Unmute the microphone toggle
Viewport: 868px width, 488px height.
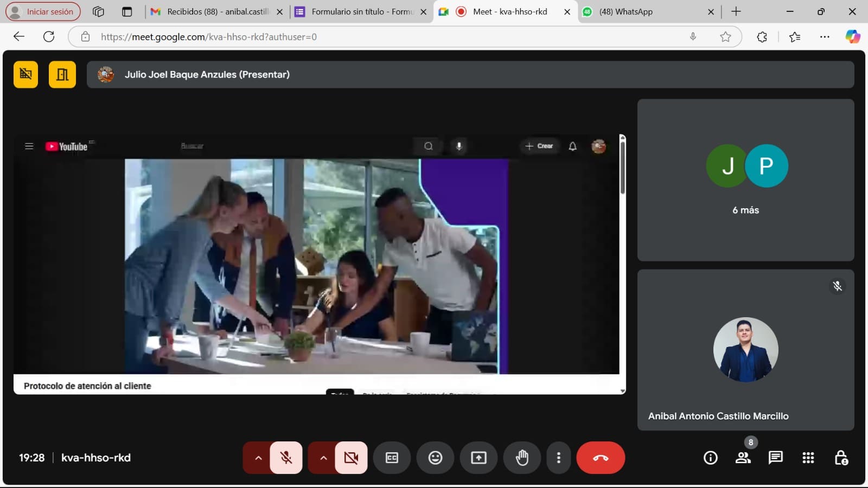(286, 458)
